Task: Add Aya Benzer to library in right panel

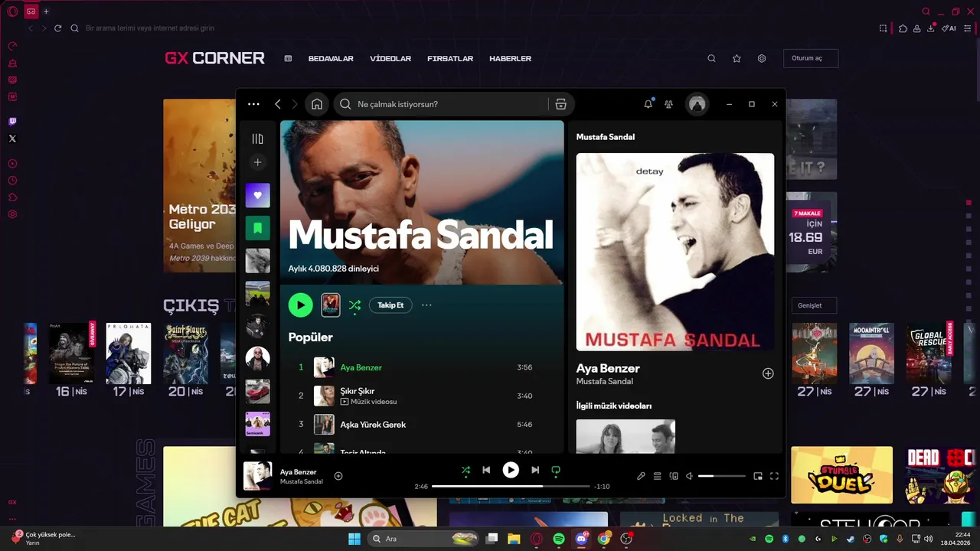Action: pos(768,373)
